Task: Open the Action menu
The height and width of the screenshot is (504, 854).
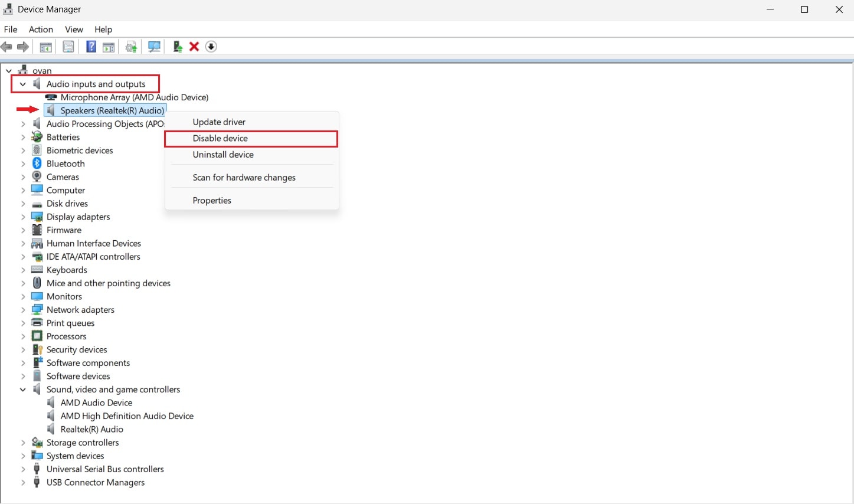Action: [x=41, y=30]
